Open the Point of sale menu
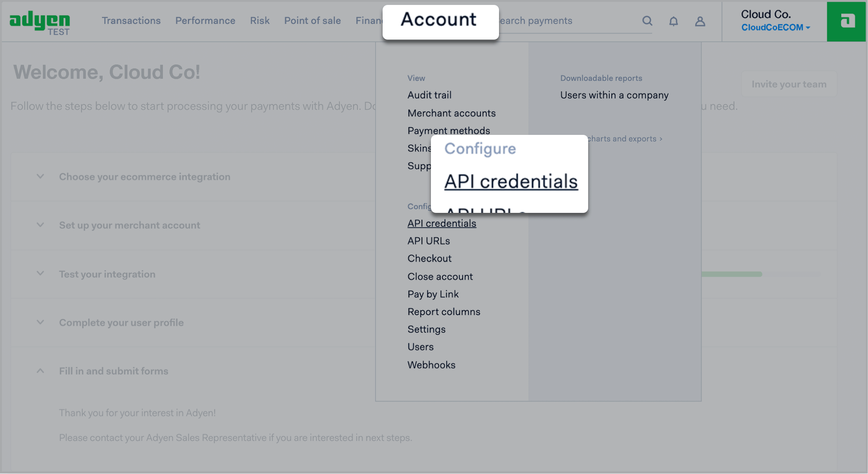The height and width of the screenshot is (474, 868). (312, 21)
